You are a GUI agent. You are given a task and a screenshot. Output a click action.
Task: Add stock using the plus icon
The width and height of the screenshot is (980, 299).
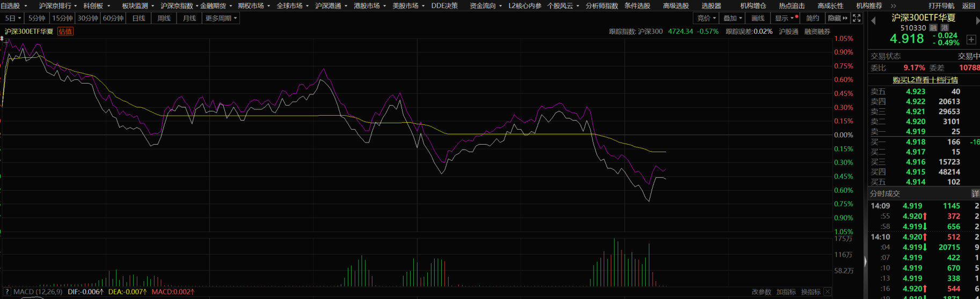click(971, 40)
